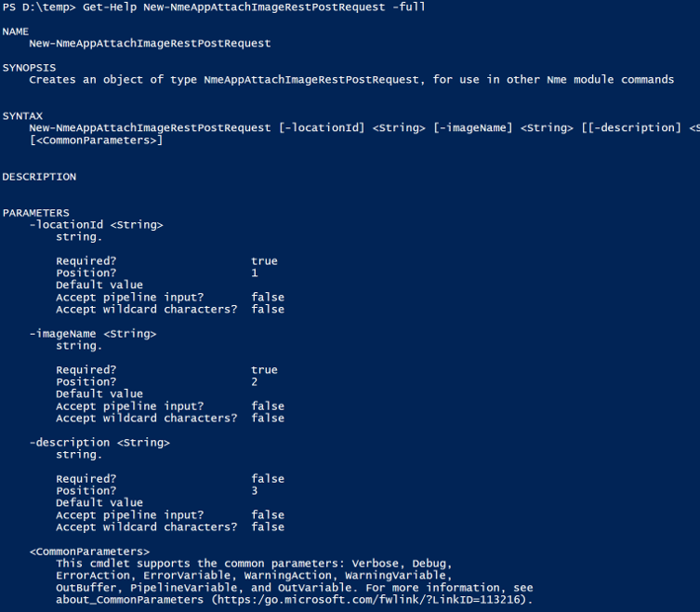
Task: Click the Required? false value under description
Action: point(268,479)
